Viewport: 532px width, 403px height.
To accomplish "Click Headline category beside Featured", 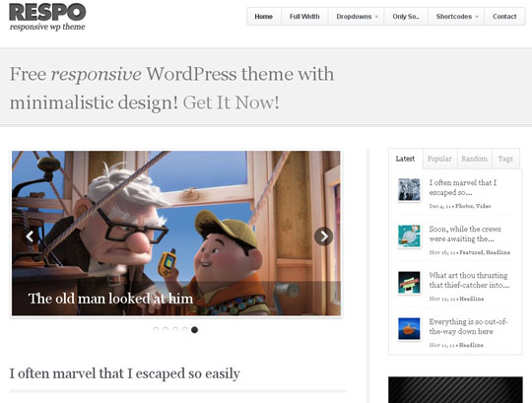I will click(499, 252).
